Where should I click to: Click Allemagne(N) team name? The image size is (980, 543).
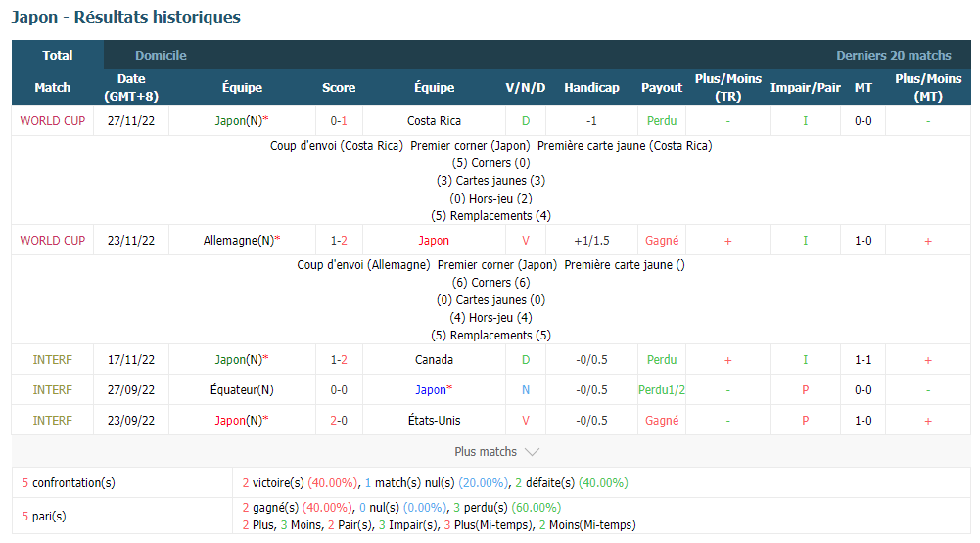241,240
